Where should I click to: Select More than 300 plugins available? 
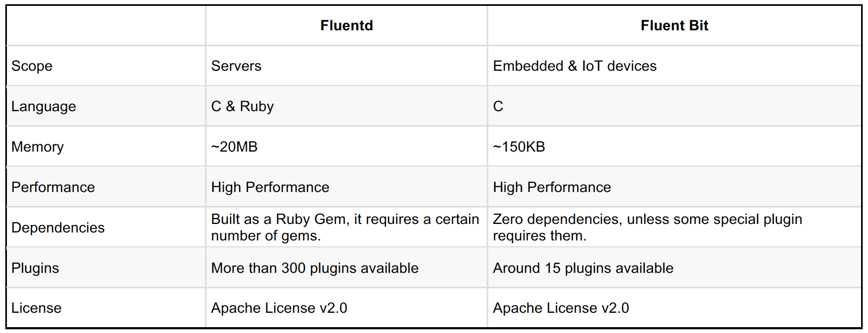point(315,268)
